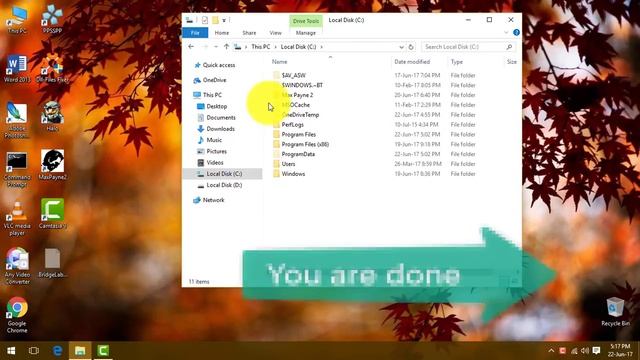Viewport: 640px width, 360px height.
Task: Sort files by the Name column header
Action: point(280,62)
